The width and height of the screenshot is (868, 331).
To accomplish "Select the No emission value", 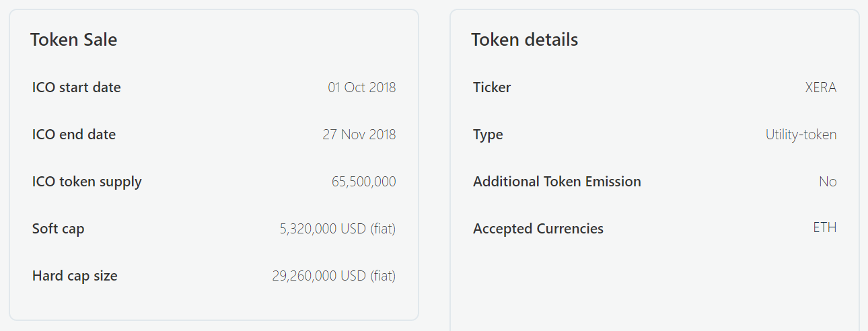I will coord(828,182).
